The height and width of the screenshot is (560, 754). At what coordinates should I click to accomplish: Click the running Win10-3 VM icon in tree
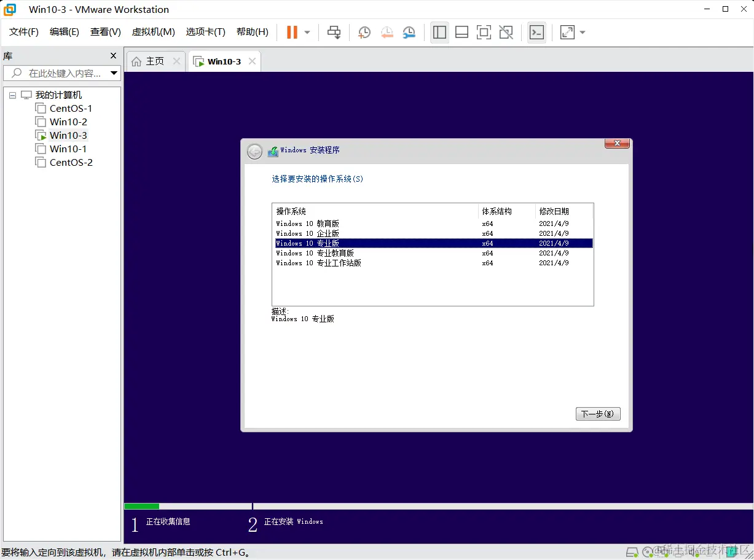pyautogui.click(x=41, y=135)
